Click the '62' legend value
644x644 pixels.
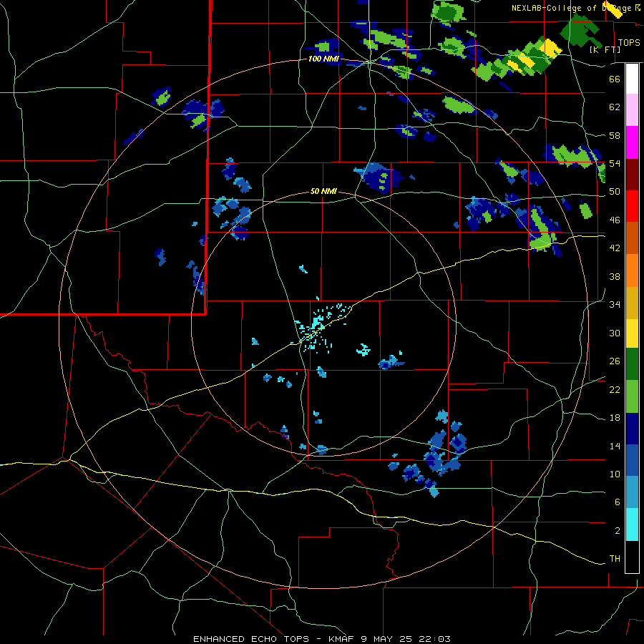point(615,107)
